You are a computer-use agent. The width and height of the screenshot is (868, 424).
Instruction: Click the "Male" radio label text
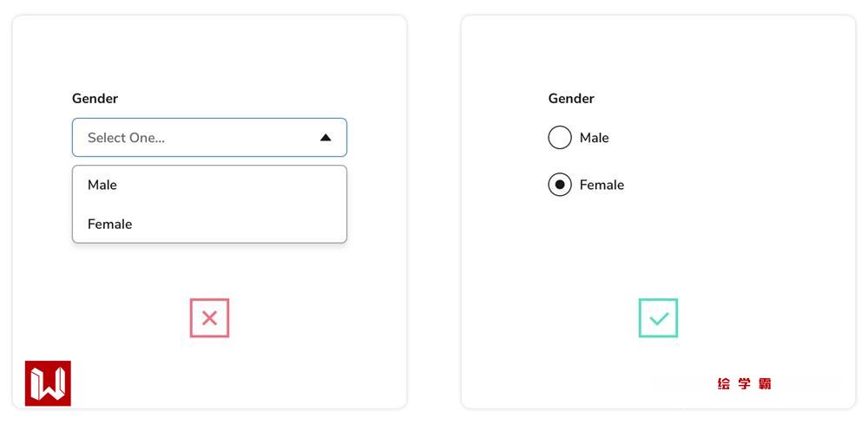click(594, 138)
